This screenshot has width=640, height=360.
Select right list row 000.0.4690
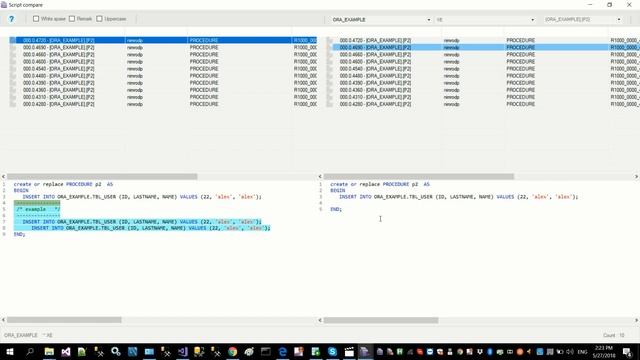(483, 47)
